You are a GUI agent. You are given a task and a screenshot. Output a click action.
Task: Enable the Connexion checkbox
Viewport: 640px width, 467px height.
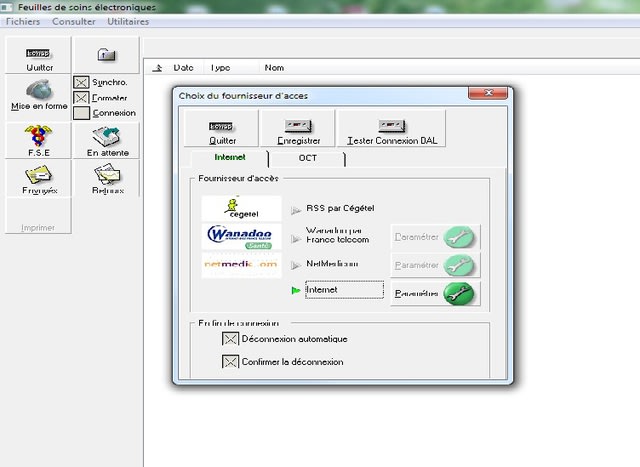[82, 113]
